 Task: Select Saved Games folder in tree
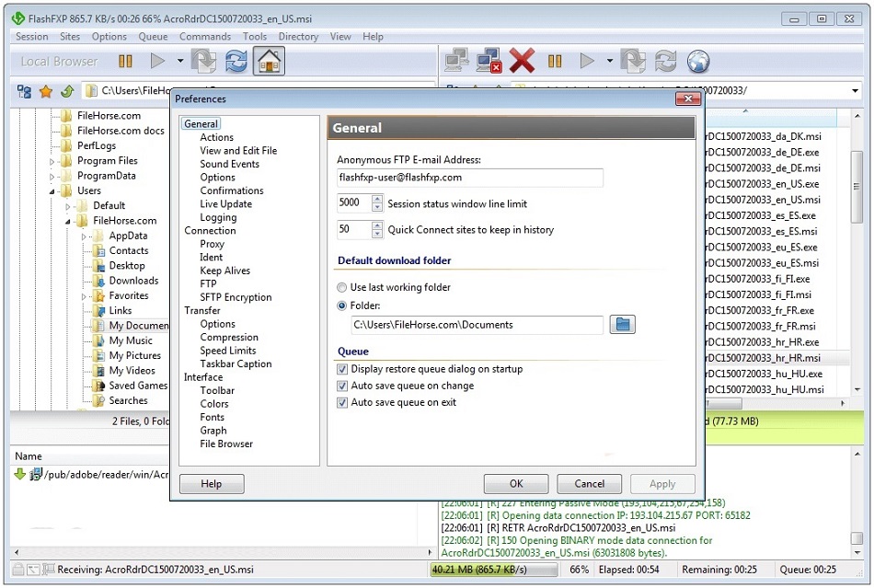coord(138,386)
